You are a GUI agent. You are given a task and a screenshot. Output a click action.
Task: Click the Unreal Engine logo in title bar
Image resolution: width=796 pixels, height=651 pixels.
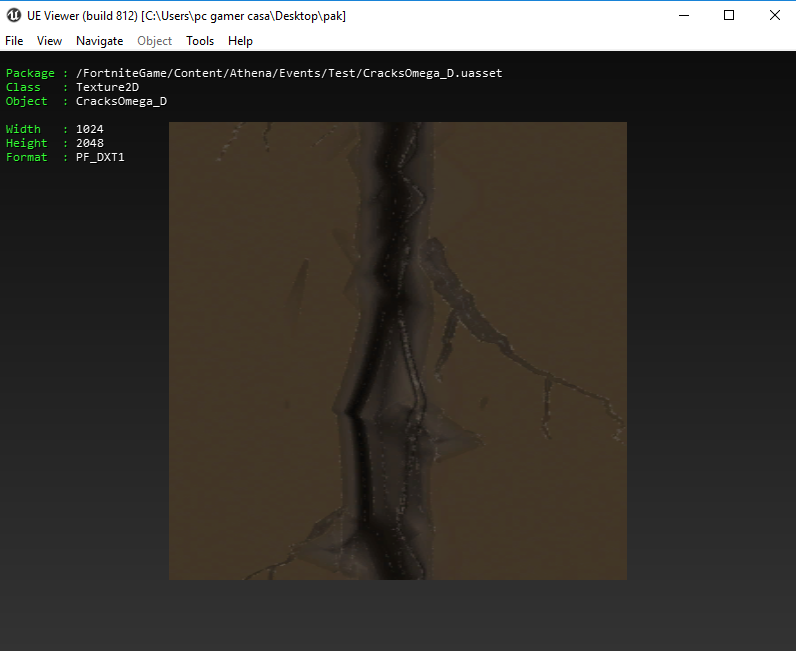pos(14,16)
